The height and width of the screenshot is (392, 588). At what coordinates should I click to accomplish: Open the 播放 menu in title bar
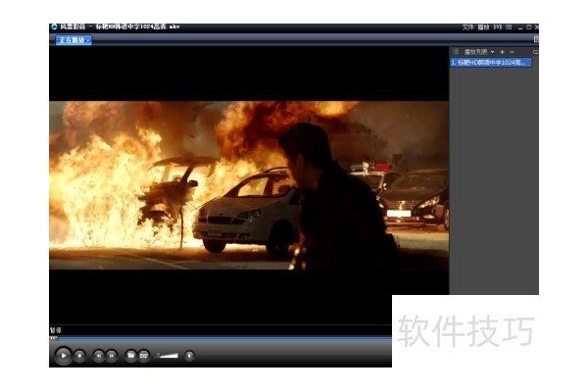pos(483,27)
